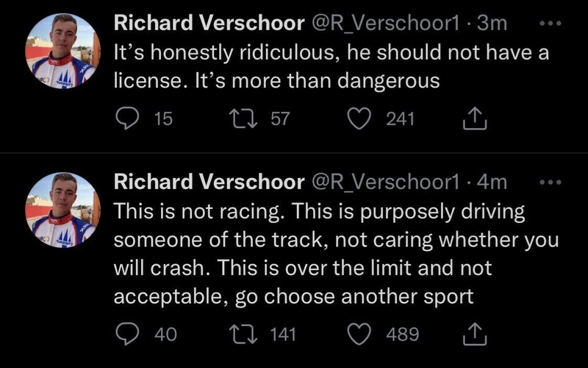
Task: Open more options on the 3m tweet
Action: tap(549, 23)
